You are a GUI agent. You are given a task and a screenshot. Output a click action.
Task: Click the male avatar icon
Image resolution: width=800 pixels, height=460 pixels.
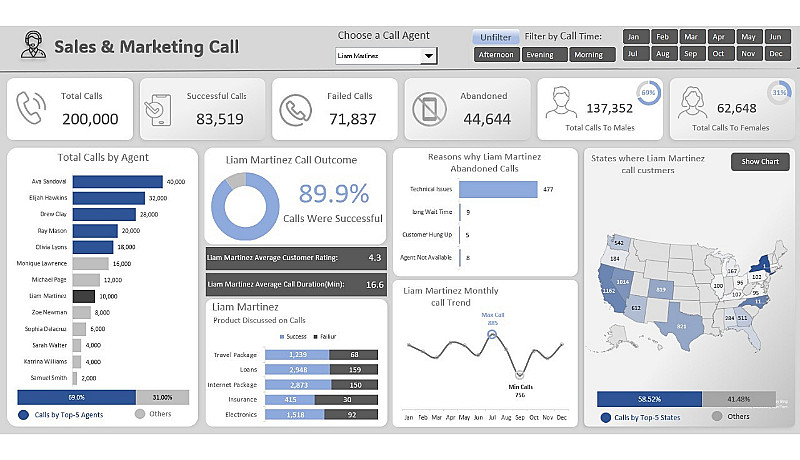(561, 103)
